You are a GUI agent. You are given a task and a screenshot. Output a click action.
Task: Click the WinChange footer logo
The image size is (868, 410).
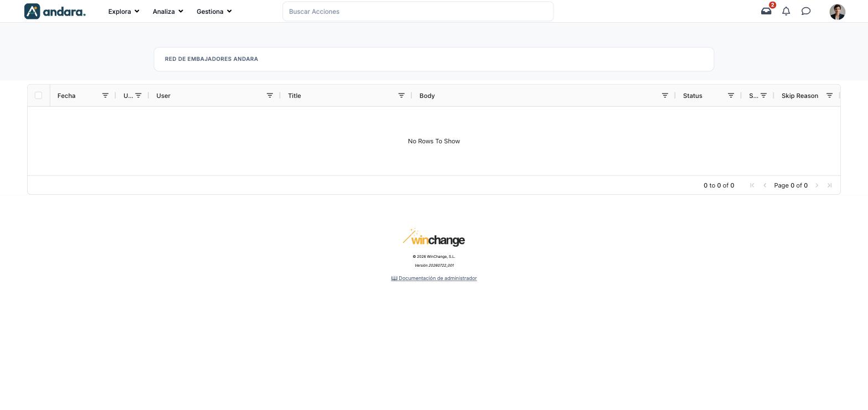(x=434, y=238)
